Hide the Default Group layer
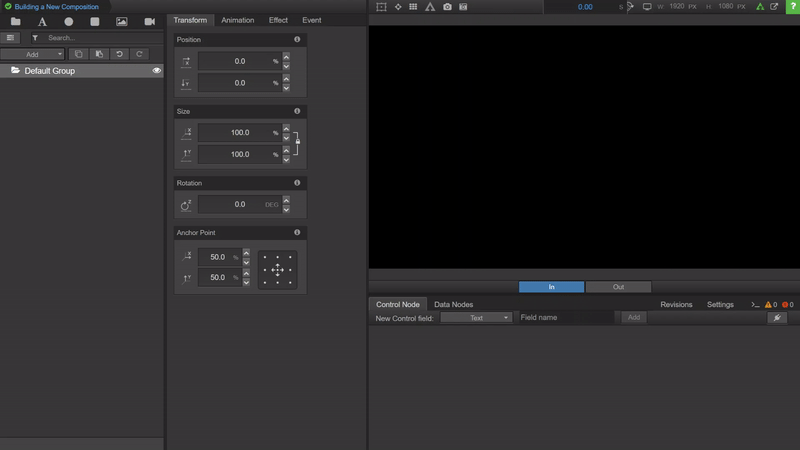The width and height of the screenshot is (800, 450). pos(157,71)
